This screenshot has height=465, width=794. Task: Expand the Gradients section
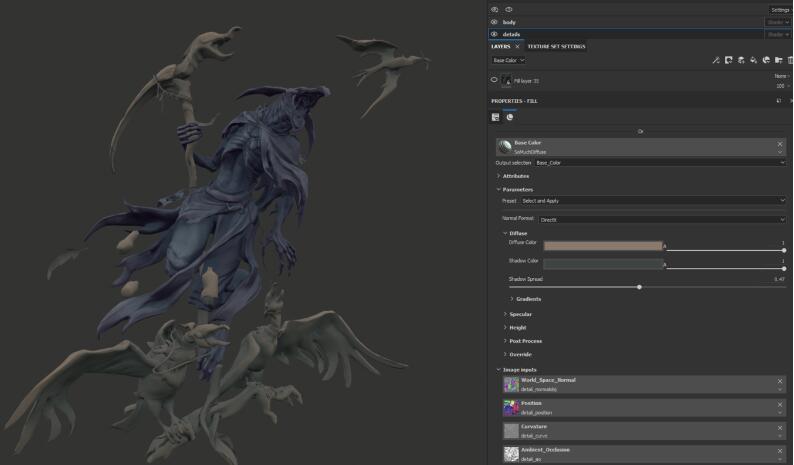tap(528, 299)
